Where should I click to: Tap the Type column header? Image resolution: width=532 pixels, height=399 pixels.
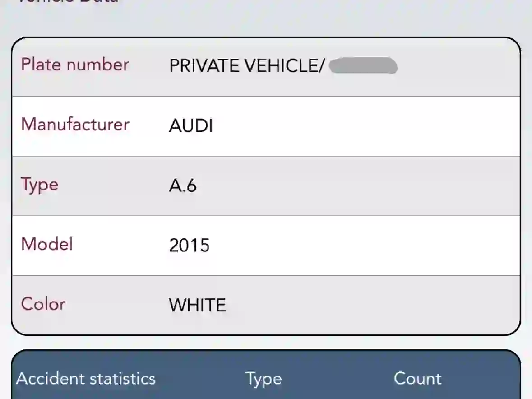(264, 379)
